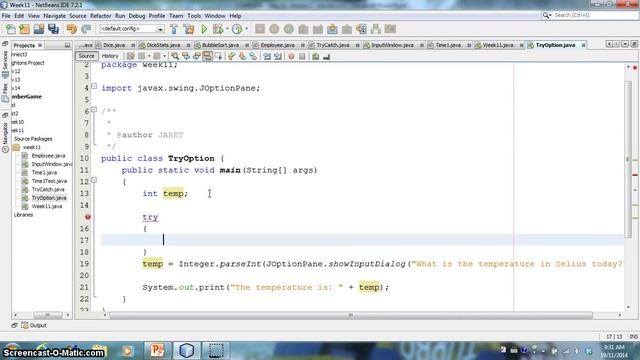Open the Output window button
This screenshot has height=360, width=640.
click(x=34, y=325)
